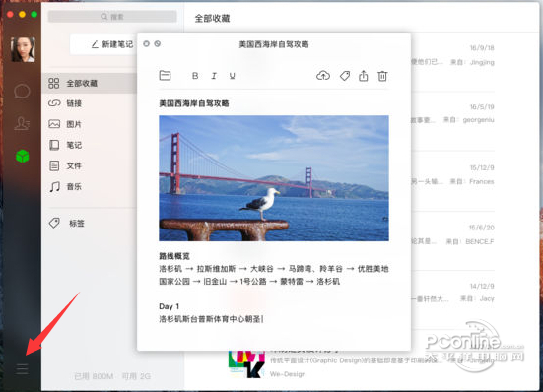Viewport: 543px width, 392px height.
Task: Click the storage usage 已用 800M text
Action: (x=94, y=376)
